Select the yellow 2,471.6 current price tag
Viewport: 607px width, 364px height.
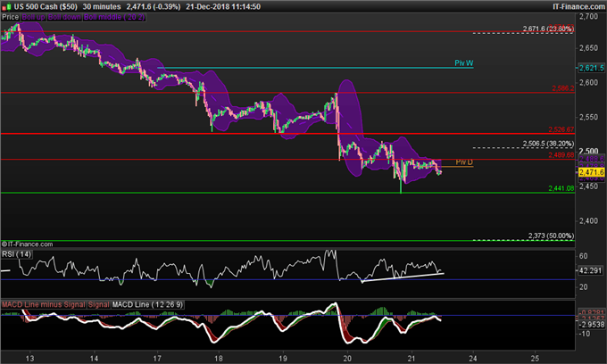(591, 172)
